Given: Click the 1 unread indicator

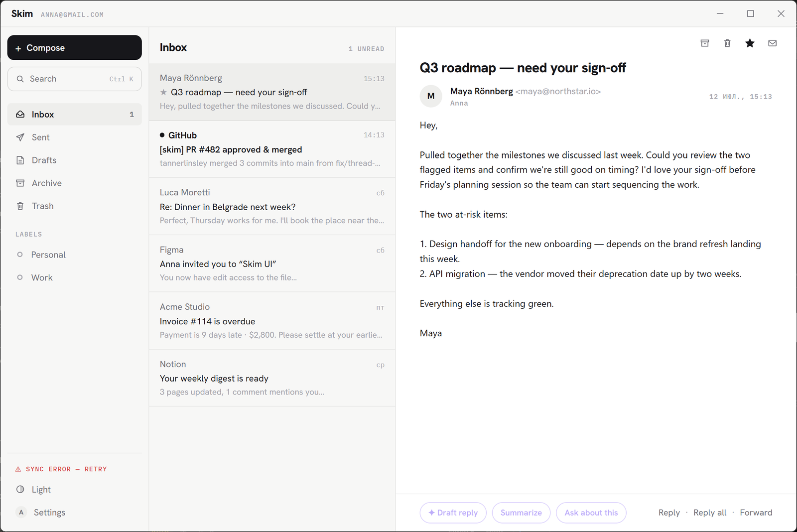Looking at the screenshot, I should coord(366,49).
